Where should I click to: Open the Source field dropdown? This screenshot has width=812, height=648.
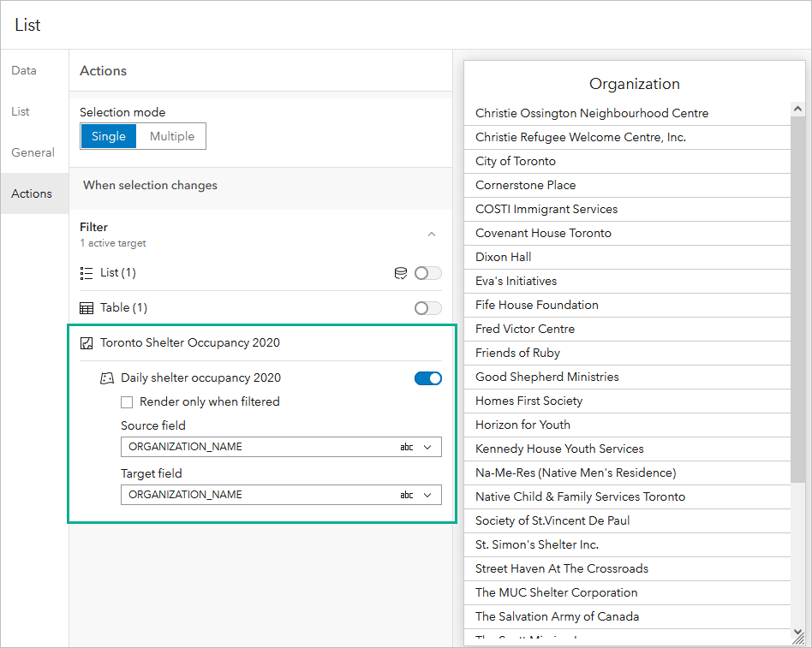(281, 447)
